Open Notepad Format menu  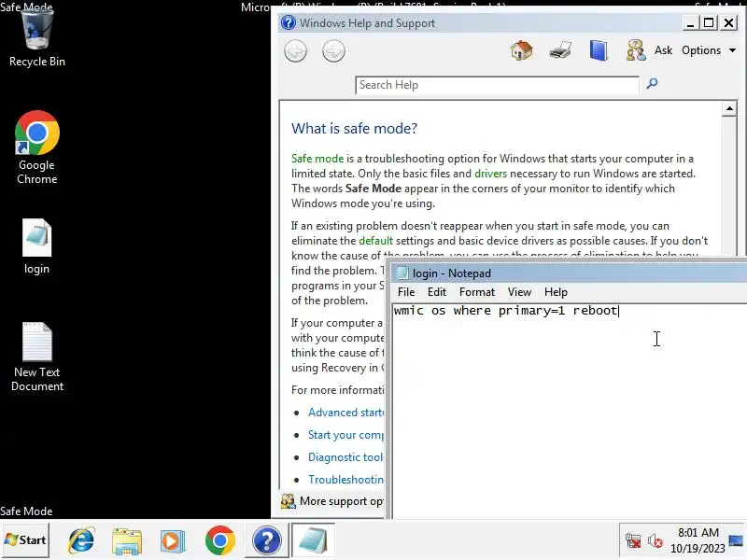[477, 292]
